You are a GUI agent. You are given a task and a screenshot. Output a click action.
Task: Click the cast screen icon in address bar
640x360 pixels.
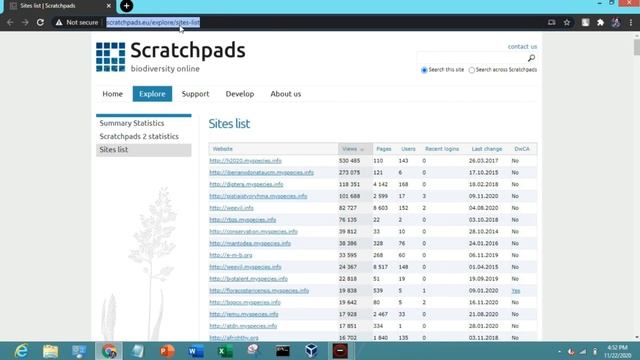[551, 22]
